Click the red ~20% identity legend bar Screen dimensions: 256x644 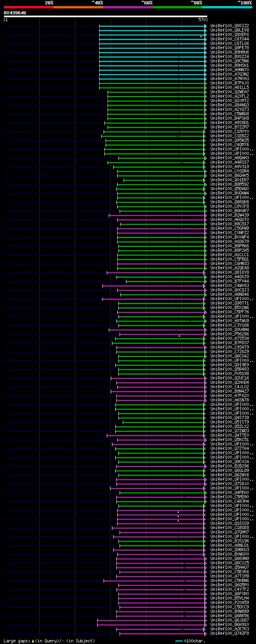28,7
